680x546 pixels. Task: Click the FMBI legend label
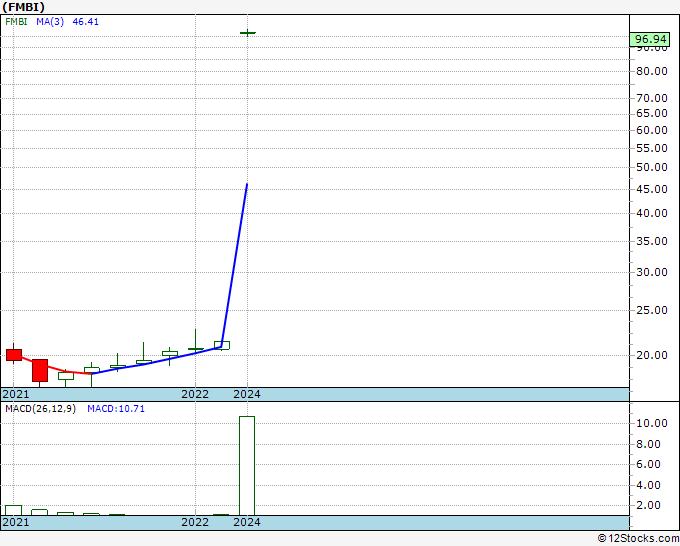coord(16,22)
